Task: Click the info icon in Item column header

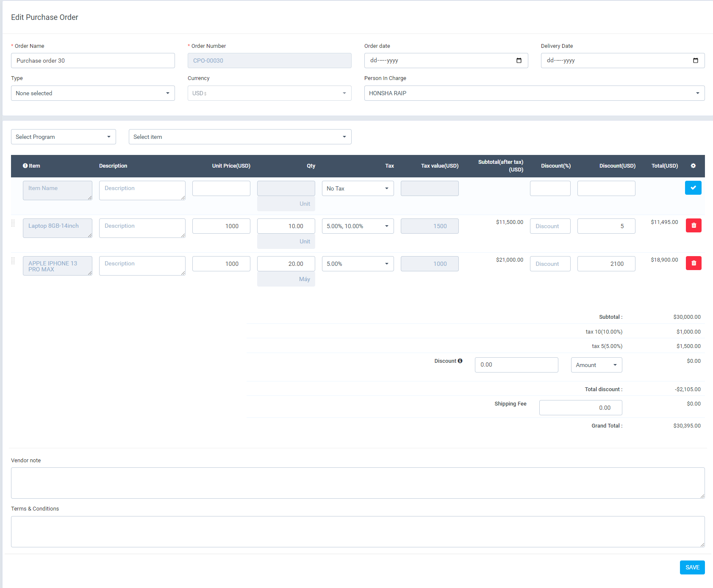Action: (25, 166)
